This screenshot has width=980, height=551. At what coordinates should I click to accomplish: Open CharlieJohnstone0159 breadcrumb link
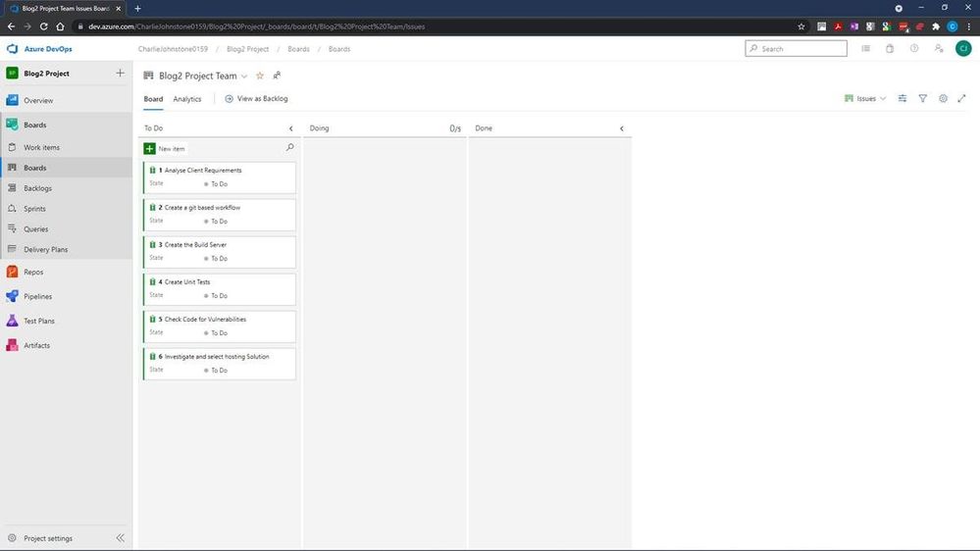173,49
